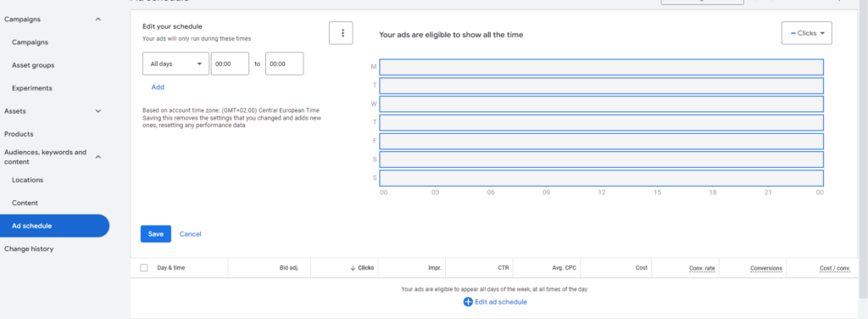This screenshot has width=868, height=319.
Task: Click the down arrow sort icon next to Clicks
Action: click(353, 268)
